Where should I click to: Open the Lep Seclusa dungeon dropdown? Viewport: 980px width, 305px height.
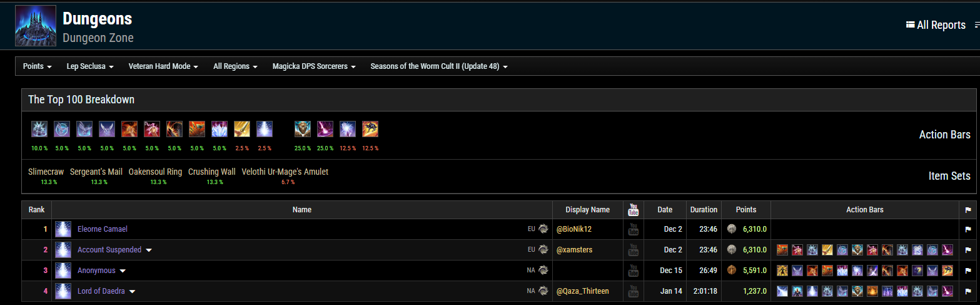90,66
